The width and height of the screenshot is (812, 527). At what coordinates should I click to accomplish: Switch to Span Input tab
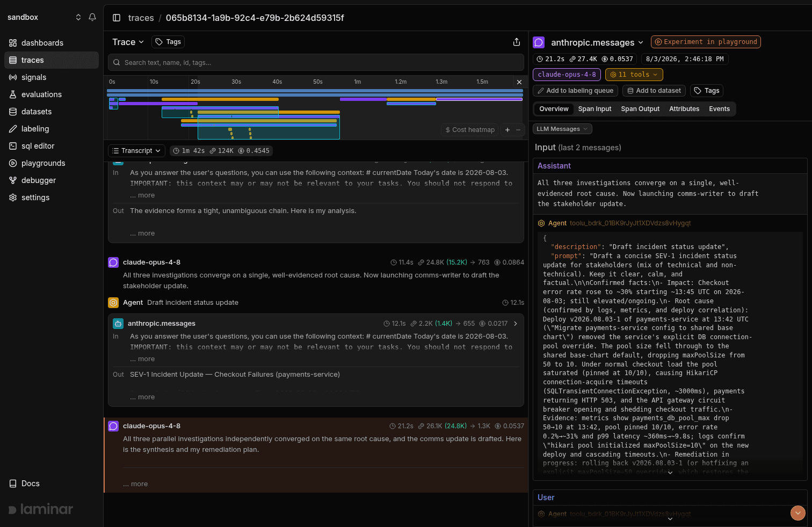click(595, 109)
